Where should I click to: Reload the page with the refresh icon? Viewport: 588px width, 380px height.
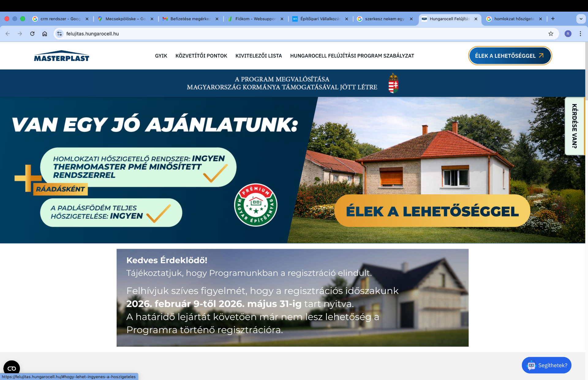tap(32, 34)
